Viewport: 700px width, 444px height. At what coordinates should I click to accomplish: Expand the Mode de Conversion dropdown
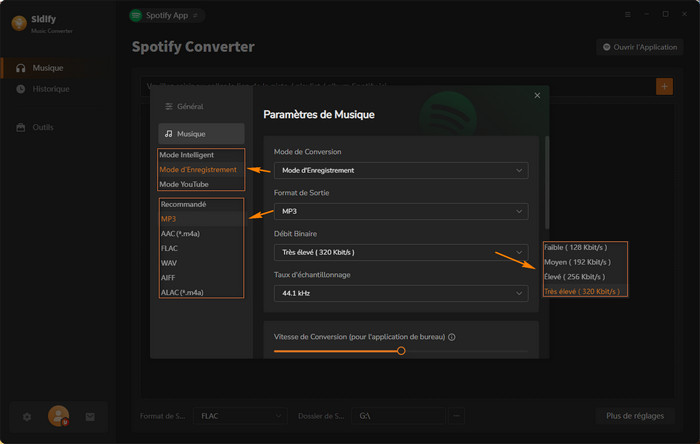pyautogui.click(x=401, y=170)
